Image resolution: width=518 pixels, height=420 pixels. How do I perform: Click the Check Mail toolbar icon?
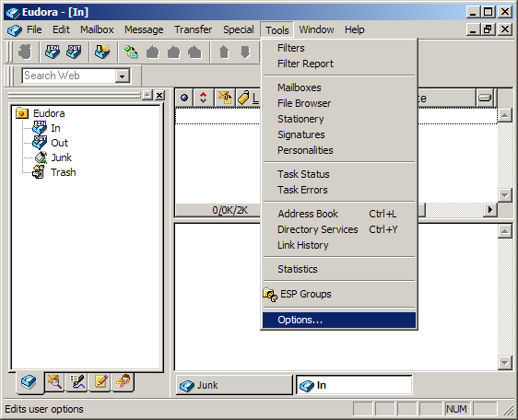pyautogui.click(x=102, y=52)
